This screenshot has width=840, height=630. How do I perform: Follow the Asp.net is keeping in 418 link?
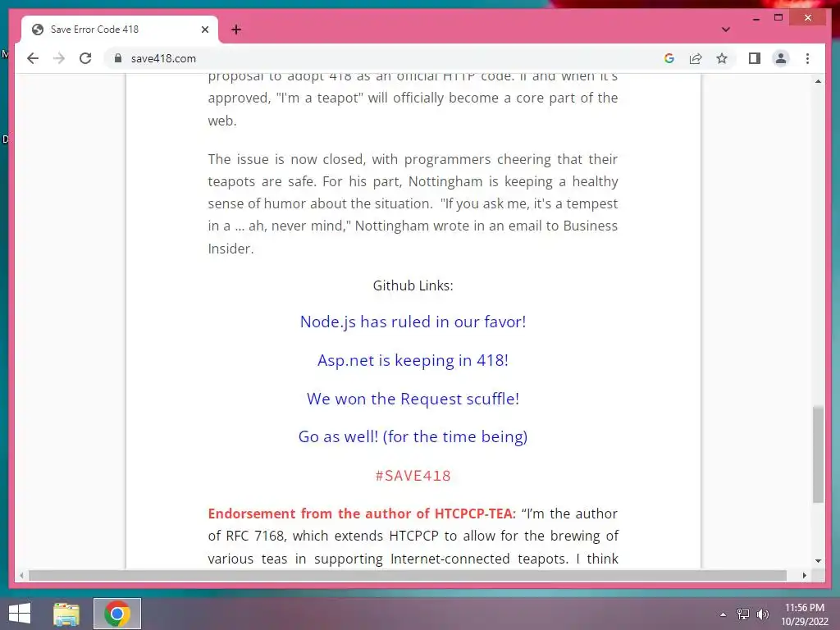(x=413, y=360)
